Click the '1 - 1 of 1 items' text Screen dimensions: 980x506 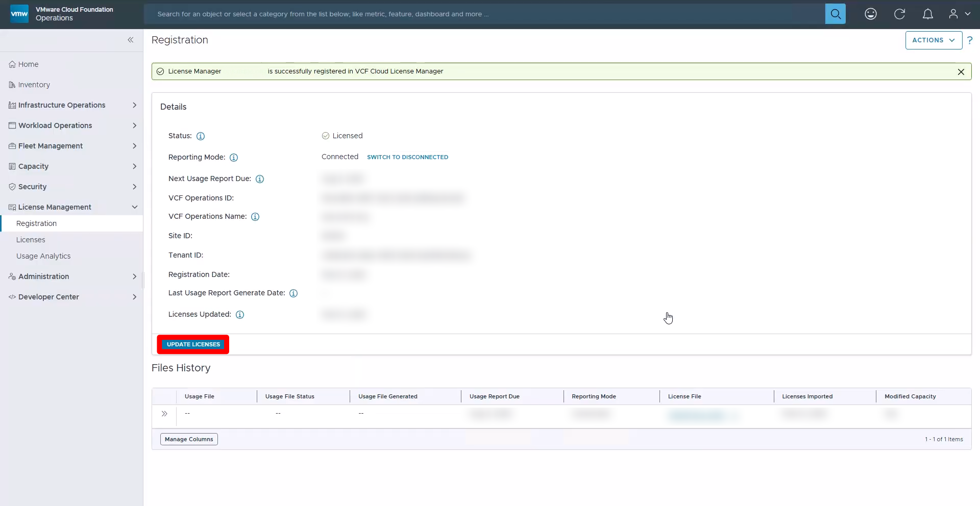(944, 439)
